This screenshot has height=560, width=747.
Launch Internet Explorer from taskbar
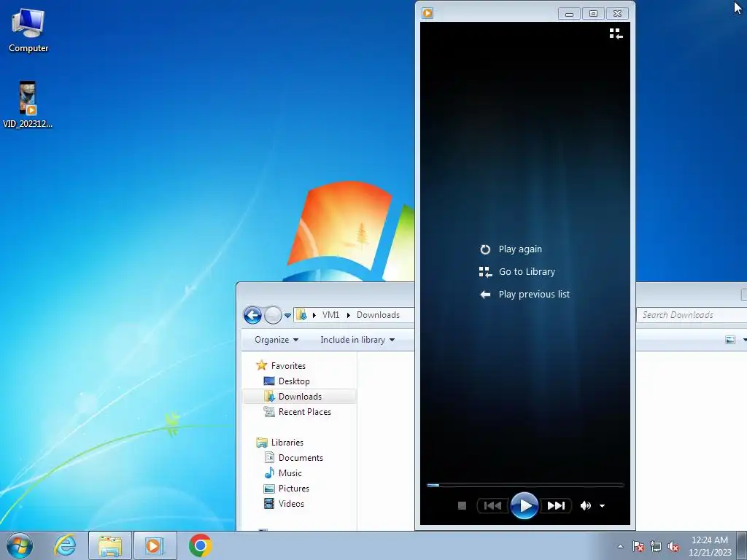coord(65,545)
